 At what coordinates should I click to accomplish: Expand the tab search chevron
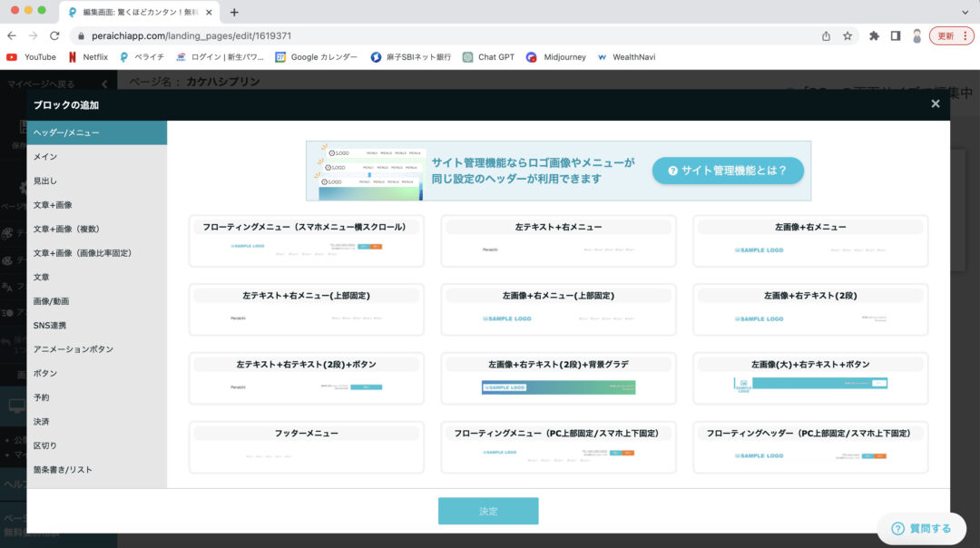[965, 12]
